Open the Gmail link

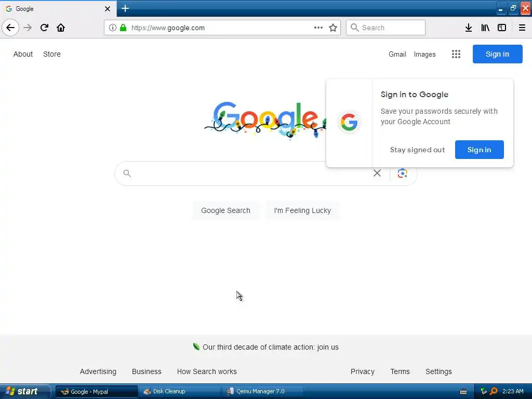397,54
